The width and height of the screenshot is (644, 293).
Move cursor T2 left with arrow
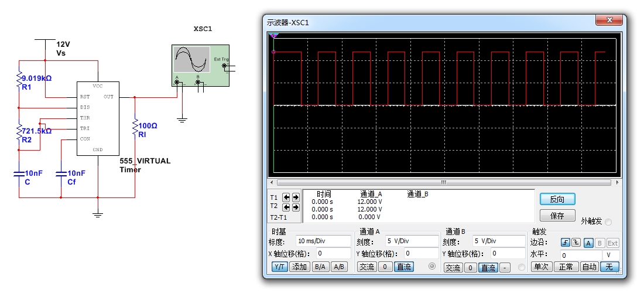286,207
